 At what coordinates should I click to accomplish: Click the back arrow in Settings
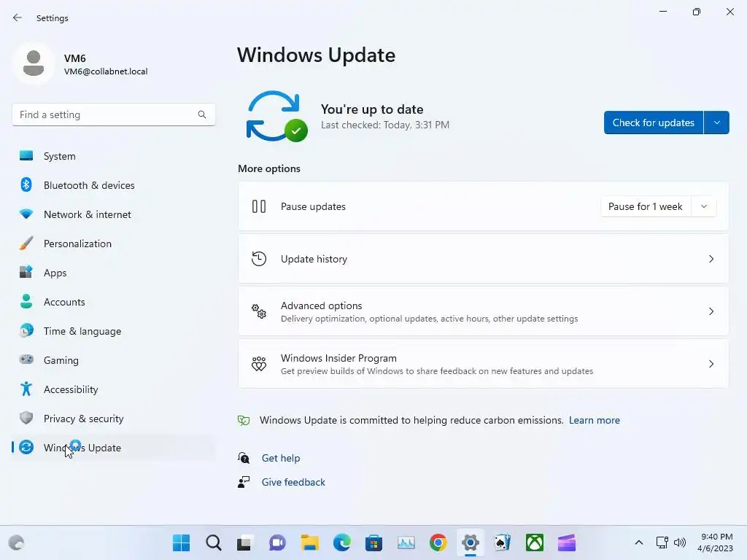[x=18, y=17]
